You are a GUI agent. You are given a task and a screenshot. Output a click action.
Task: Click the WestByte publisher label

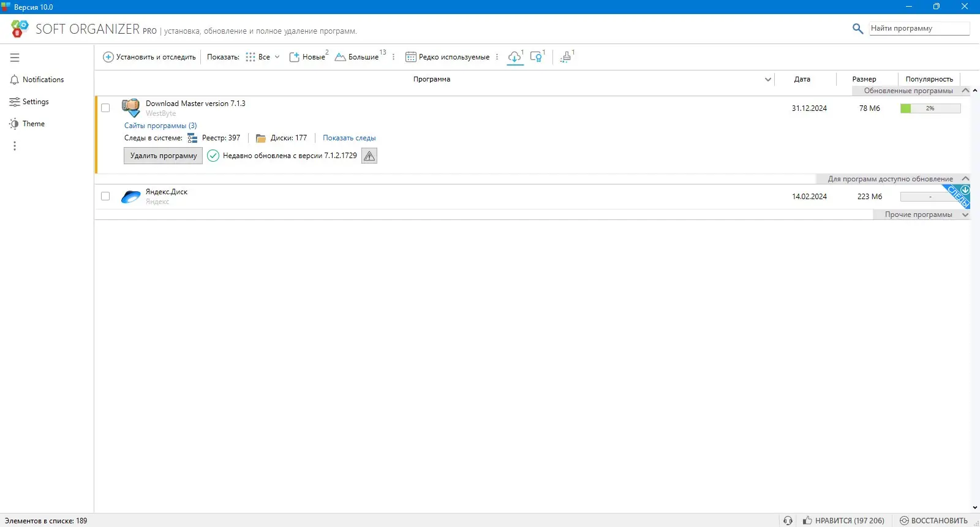tap(161, 113)
